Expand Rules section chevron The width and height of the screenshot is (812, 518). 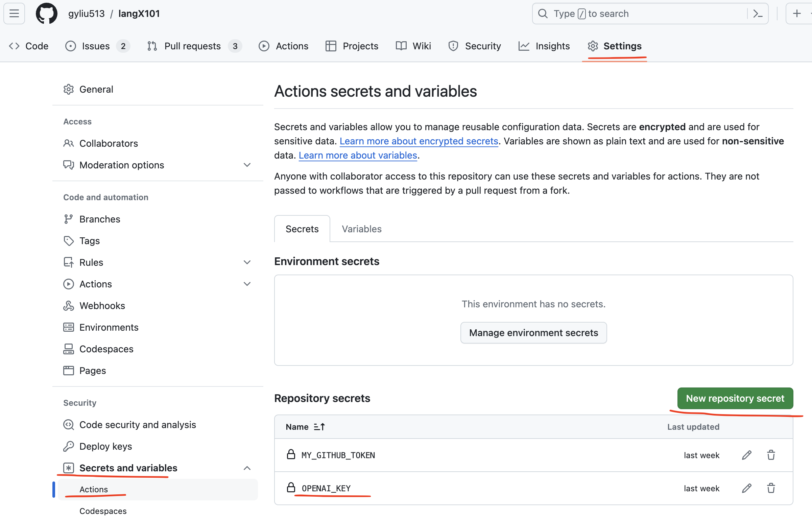(247, 262)
